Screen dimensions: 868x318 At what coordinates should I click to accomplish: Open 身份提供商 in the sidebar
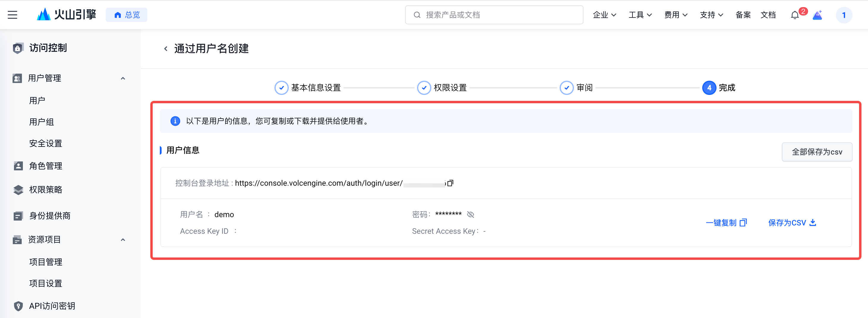click(x=50, y=216)
